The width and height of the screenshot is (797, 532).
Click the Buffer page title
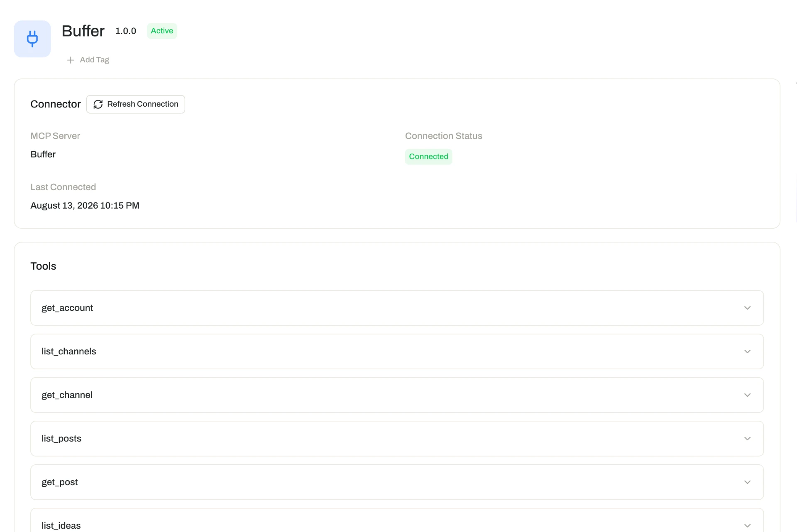click(x=83, y=31)
